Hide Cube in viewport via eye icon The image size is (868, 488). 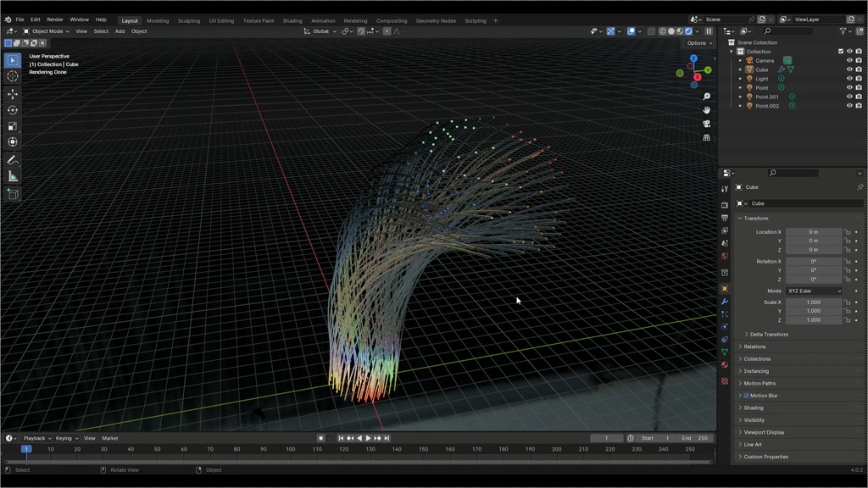(x=849, y=69)
